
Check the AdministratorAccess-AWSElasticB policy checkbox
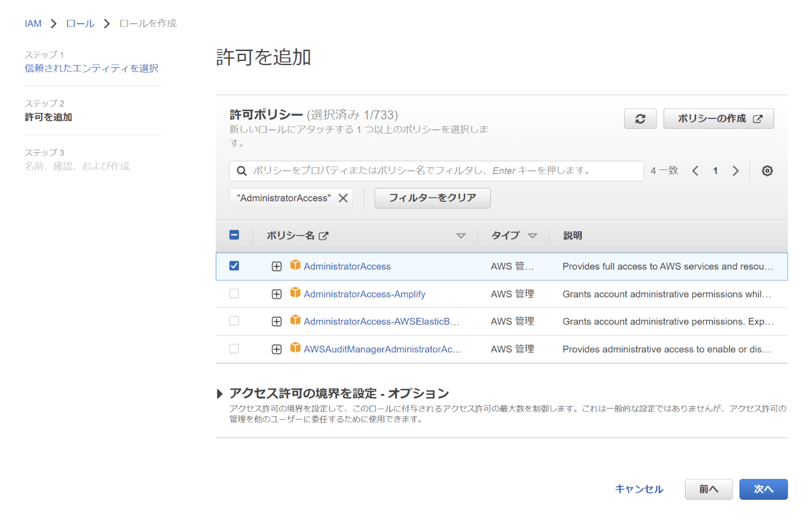click(x=234, y=321)
